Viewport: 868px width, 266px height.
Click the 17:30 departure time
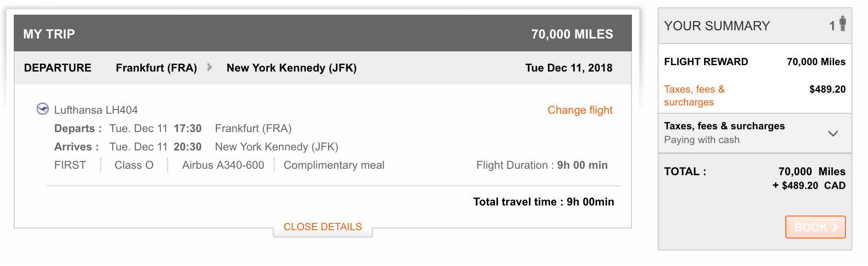pos(187,128)
